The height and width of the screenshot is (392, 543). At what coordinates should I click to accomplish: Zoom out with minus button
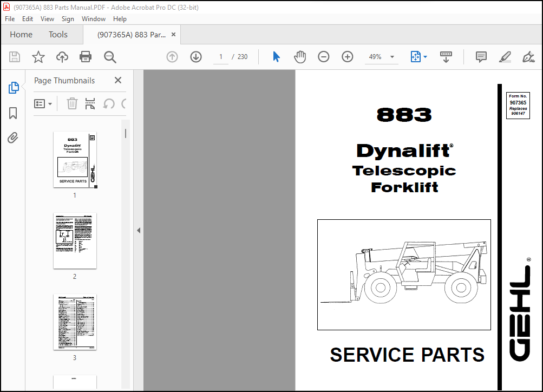coord(323,57)
